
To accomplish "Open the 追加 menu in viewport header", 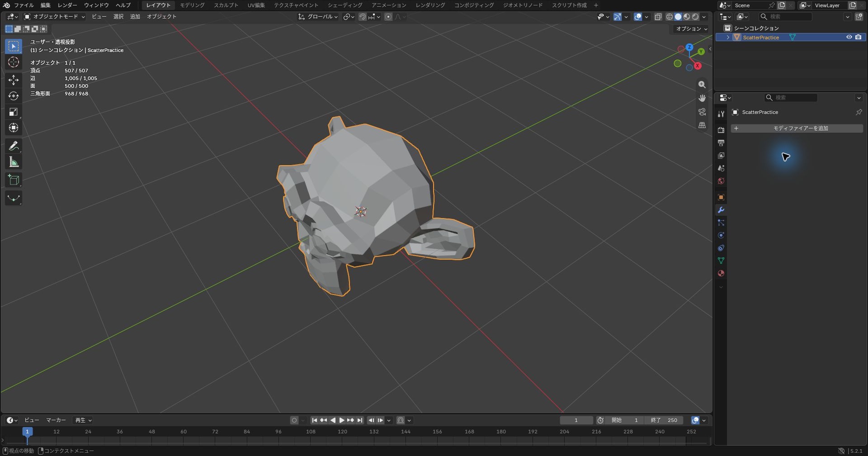I will 135,17.
